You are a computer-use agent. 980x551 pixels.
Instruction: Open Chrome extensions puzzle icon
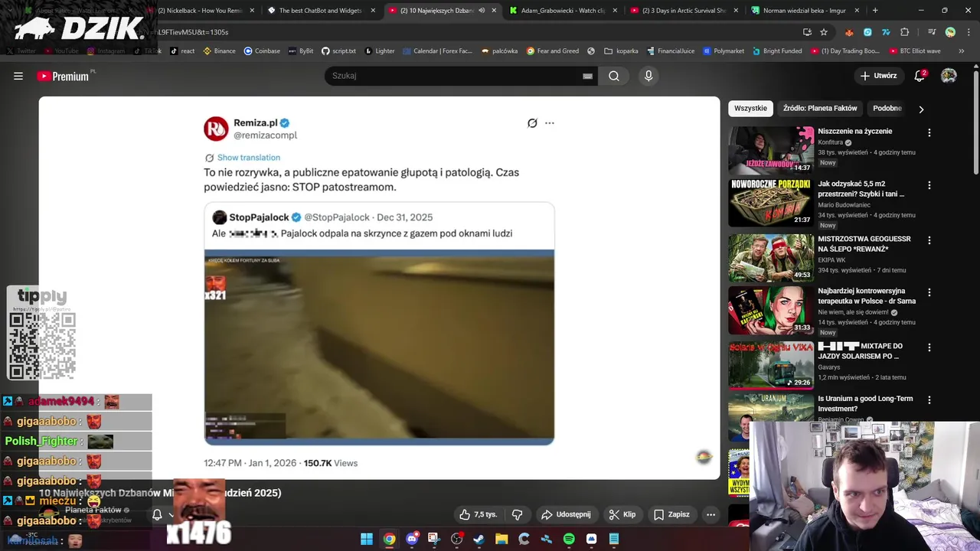905,32
